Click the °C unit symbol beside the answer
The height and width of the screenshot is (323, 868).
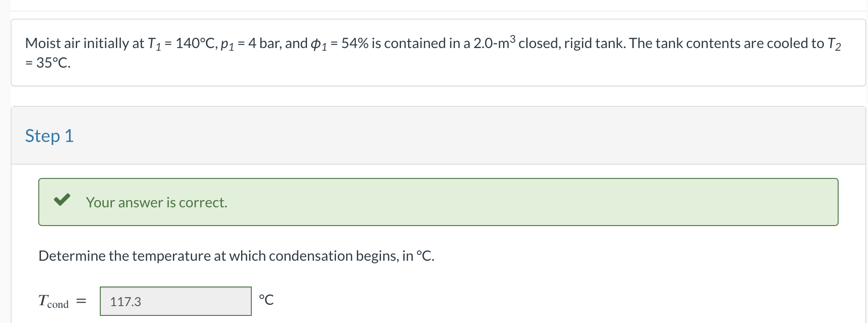pyautogui.click(x=266, y=300)
